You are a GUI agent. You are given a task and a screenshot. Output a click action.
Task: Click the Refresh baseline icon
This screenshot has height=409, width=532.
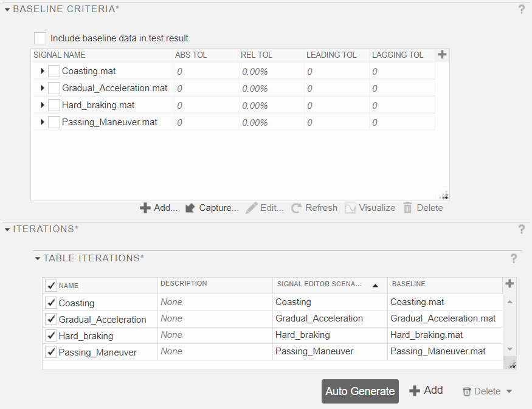point(295,207)
